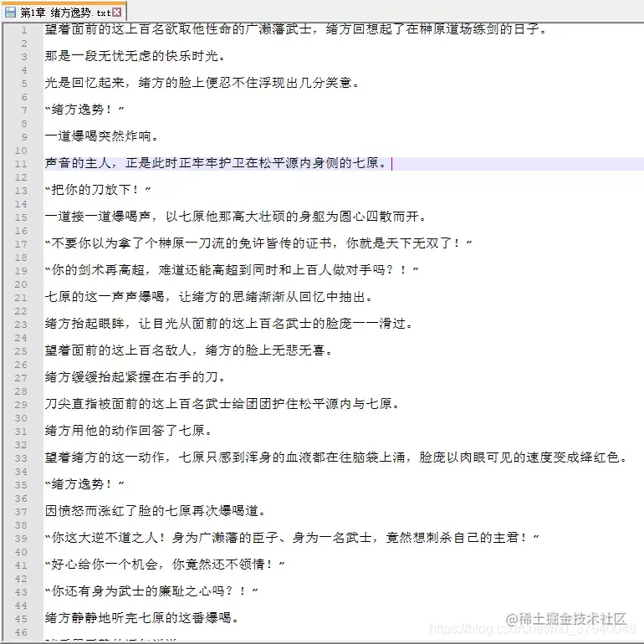Viewport: 644px width, 644px height.
Task: Click the line starting 光是回忆起来
Action: tap(202, 83)
